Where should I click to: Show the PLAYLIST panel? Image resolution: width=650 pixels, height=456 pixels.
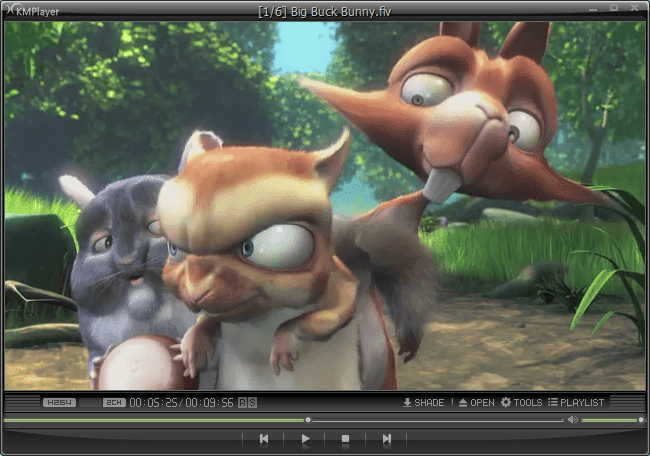point(576,403)
